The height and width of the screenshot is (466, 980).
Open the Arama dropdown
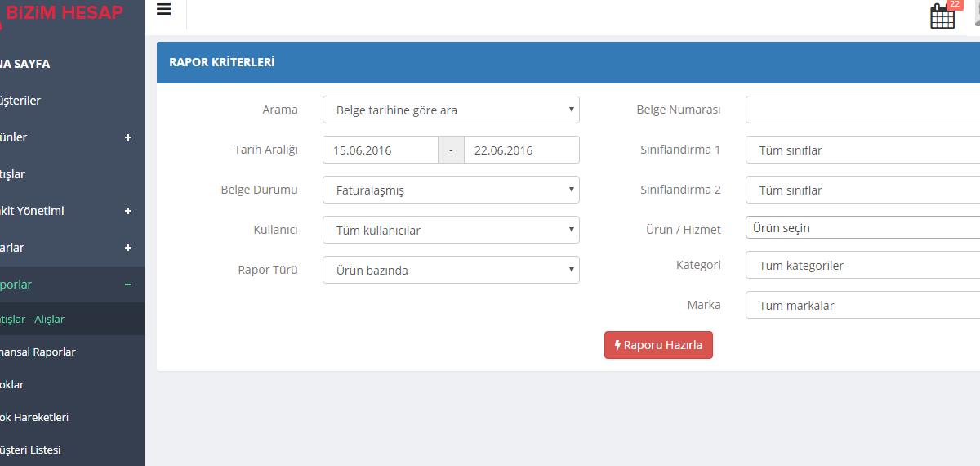(451, 110)
